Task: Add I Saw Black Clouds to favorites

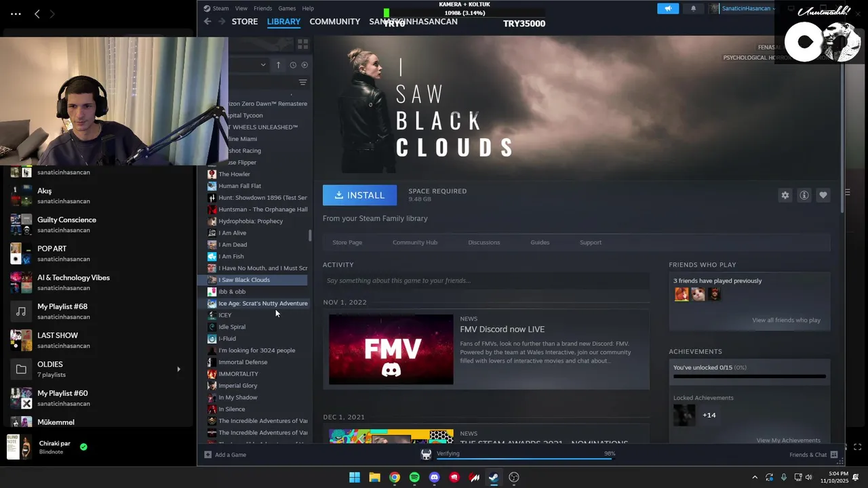Action: (x=823, y=195)
